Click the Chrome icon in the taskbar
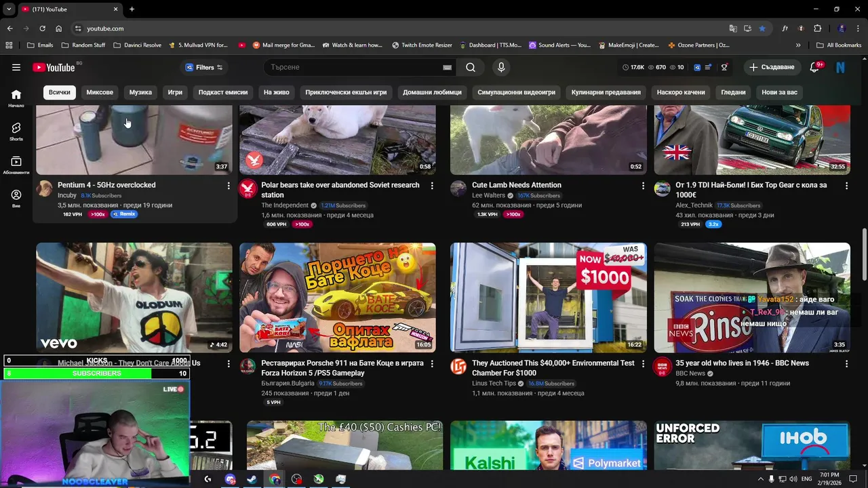Viewport: 868px width, 488px height. 275,479
